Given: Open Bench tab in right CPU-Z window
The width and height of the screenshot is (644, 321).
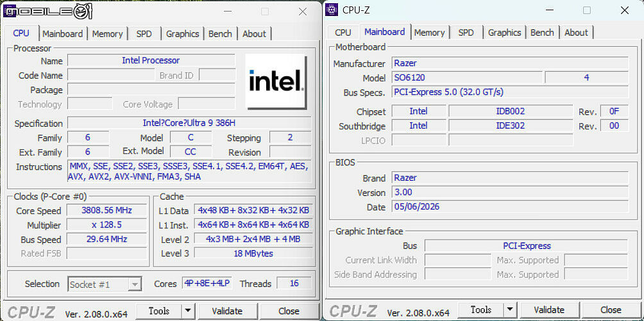Looking at the screenshot, I should (542, 33).
